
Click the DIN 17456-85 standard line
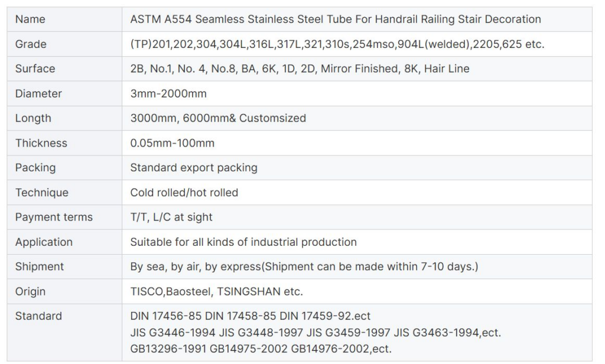pos(250,316)
